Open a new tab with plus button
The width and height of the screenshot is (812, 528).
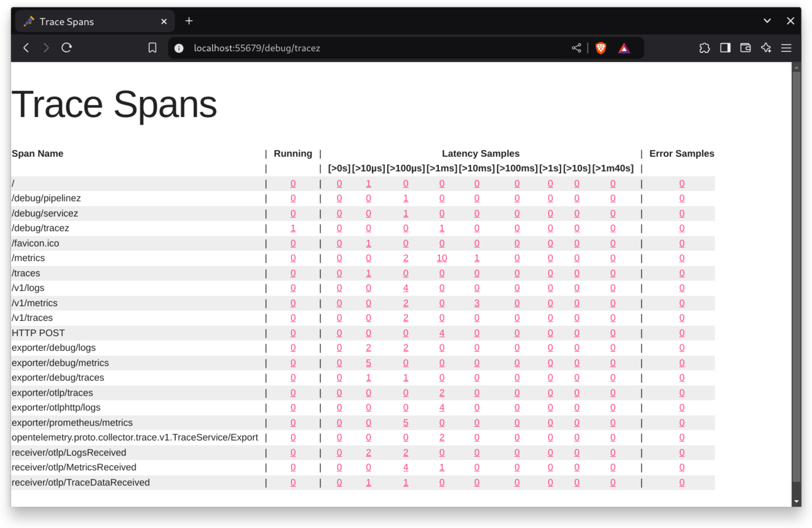tap(189, 21)
